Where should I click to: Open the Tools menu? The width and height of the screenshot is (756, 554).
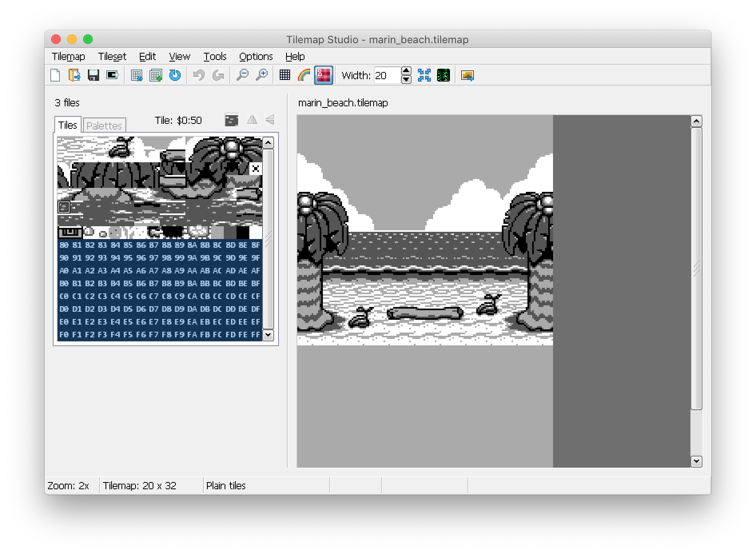[215, 56]
